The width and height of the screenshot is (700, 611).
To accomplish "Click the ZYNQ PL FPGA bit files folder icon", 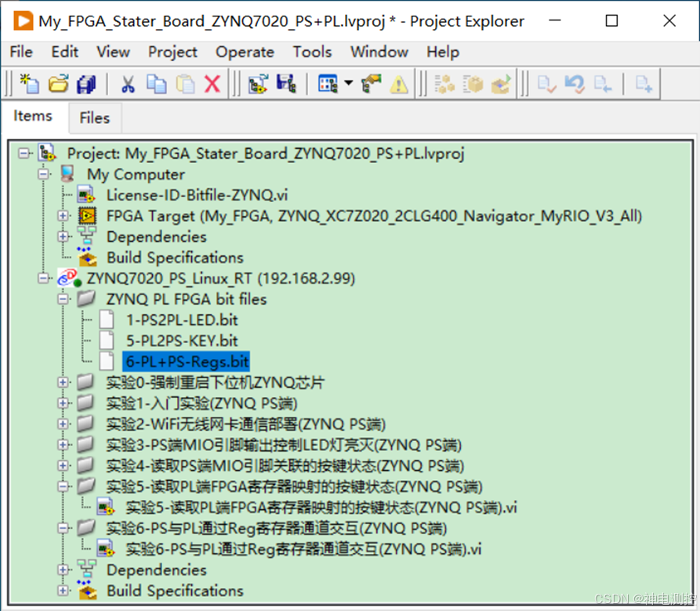I will click(86, 298).
